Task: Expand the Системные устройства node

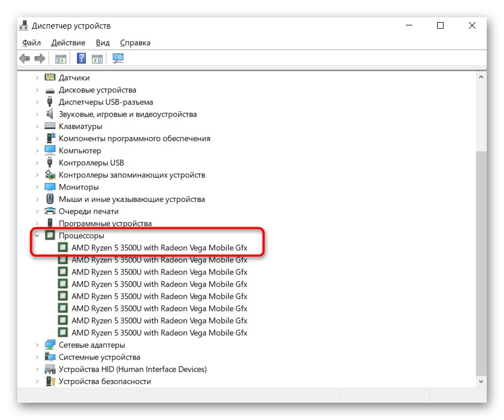Action: (37, 357)
